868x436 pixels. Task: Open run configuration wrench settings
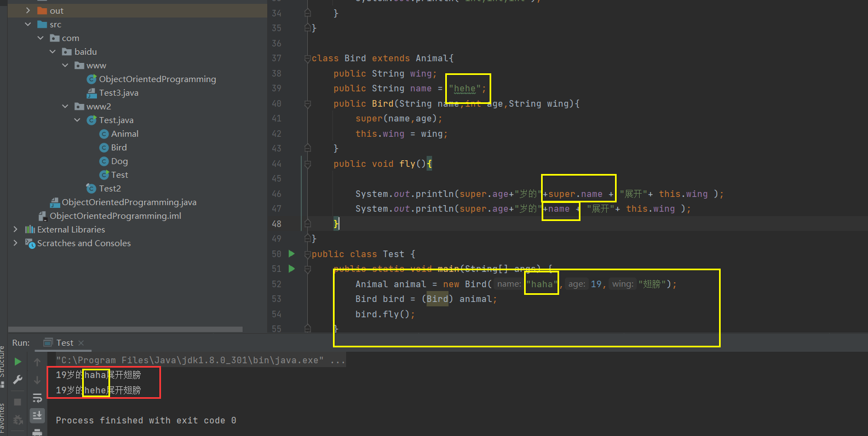(18, 380)
